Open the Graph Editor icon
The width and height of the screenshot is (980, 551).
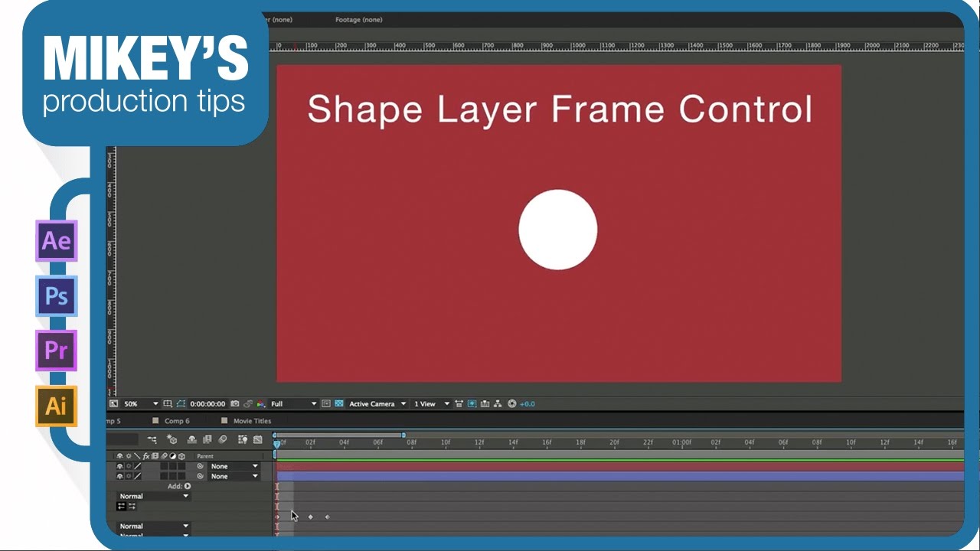click(258, 439)
